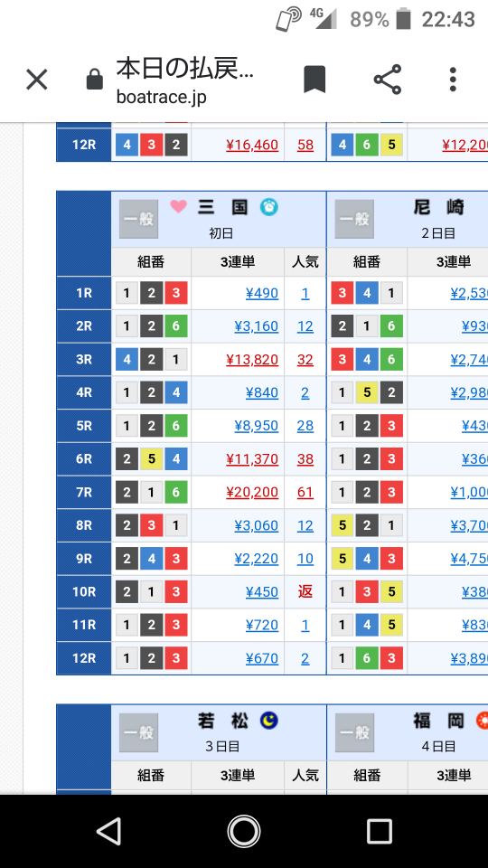Tap the padlock site security icon
This screenshot has width=488, height=868.
95,80
